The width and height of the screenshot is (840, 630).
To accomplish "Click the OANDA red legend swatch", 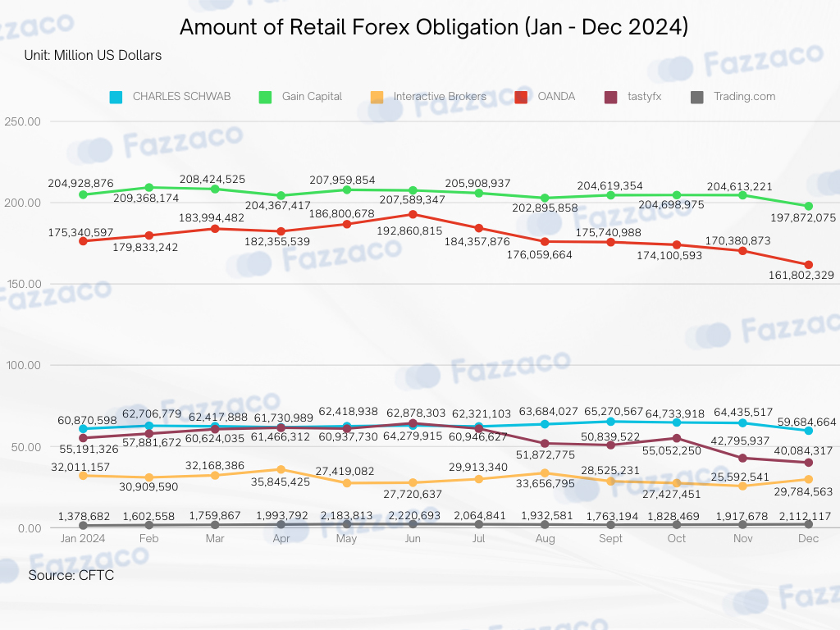I will [x=521, y=97].
